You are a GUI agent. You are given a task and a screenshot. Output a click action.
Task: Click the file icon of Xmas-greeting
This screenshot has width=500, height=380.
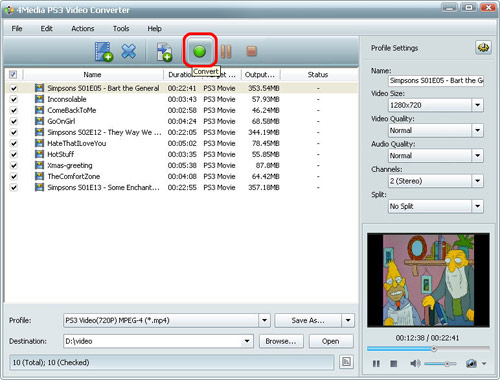[39, 165]
